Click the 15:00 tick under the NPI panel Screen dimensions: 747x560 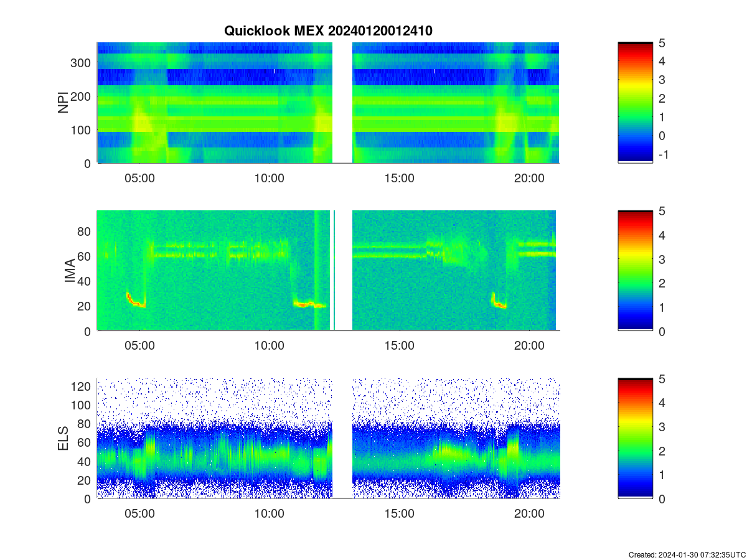(400, 178)
